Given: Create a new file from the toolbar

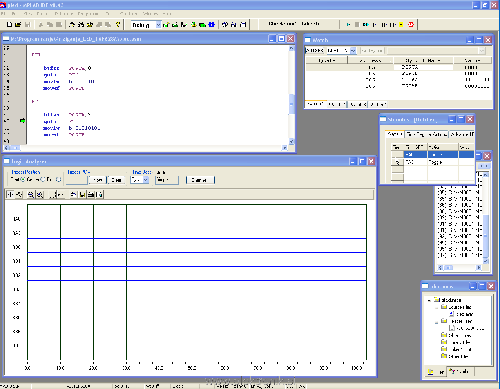Looking at the screenshot, I should (x=9, y=24).
